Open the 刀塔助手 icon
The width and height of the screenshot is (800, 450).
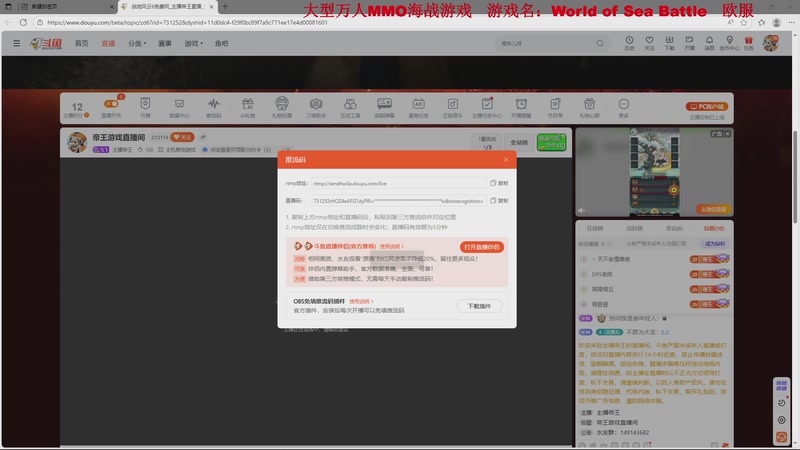click(316, 108)
